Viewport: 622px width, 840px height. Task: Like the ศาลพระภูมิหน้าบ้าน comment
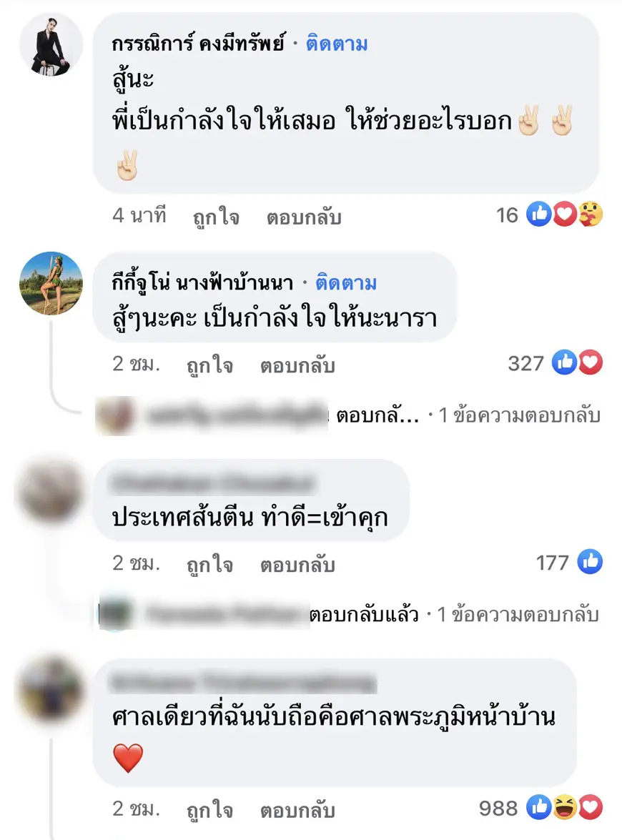click(209, 810)
